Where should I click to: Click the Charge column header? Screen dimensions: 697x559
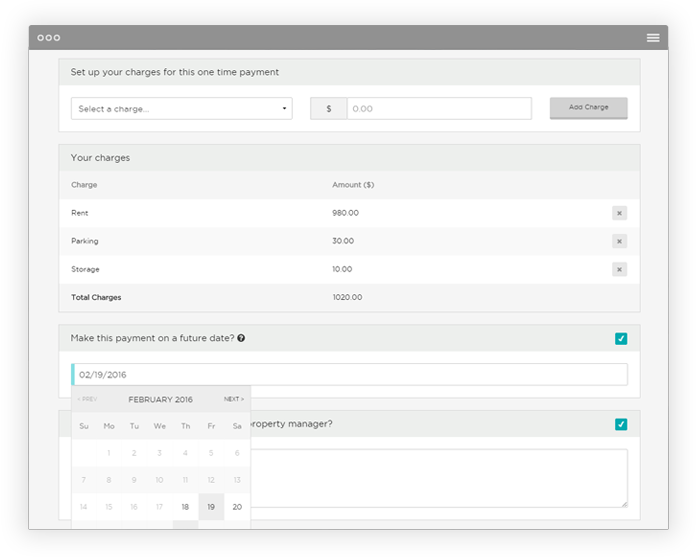pyautogui.click(x=84, y=185)
